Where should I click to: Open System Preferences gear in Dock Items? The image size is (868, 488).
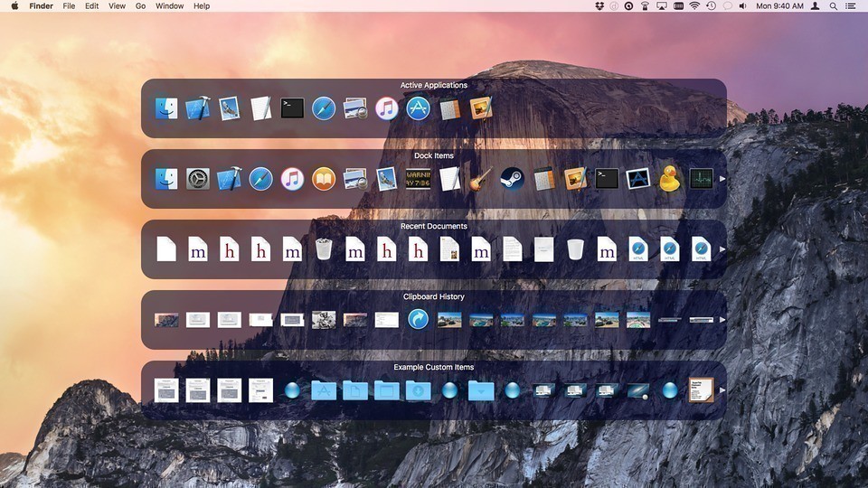tap(198, 179)
